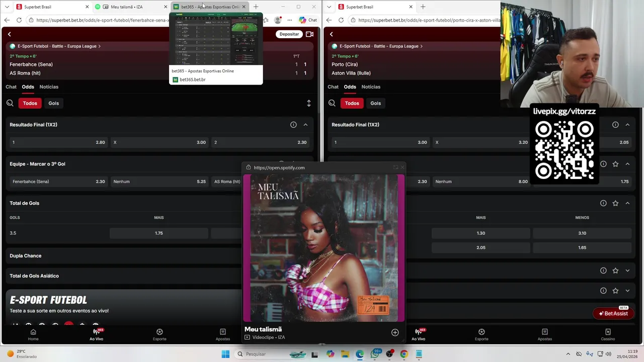Click the live video camera icon beside Depositar

(309, 34)
